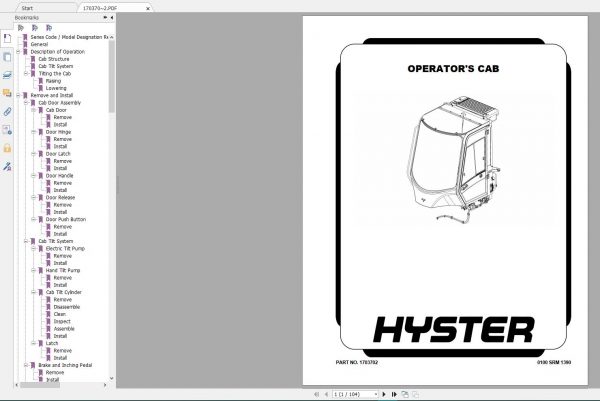Open the digital signatures pen panel
The width and height of the screenshot is (600, 401).
coord(7,166)
